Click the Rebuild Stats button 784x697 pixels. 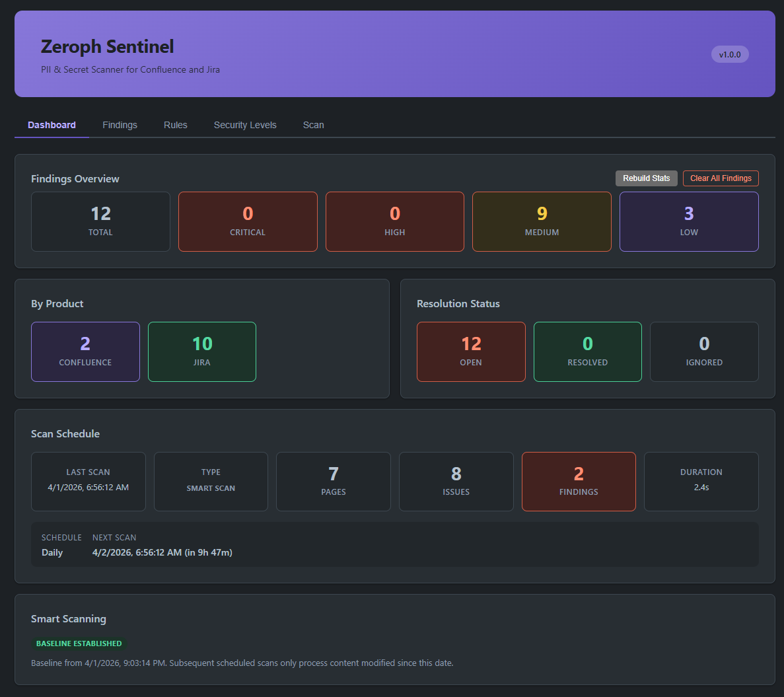pyautogui.click(x=646, y=178)
